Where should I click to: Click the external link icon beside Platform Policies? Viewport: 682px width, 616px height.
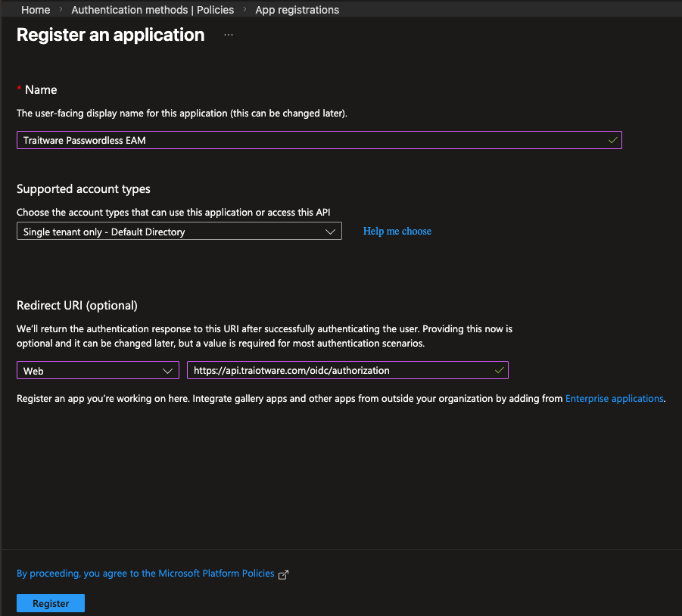pyautogui.click(x=284, y=574)
